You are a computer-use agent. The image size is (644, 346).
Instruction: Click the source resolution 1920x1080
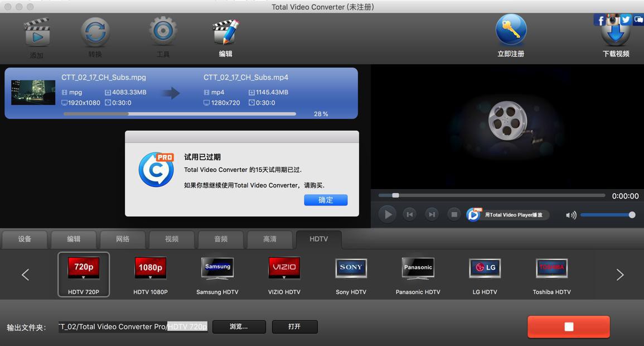84,103
